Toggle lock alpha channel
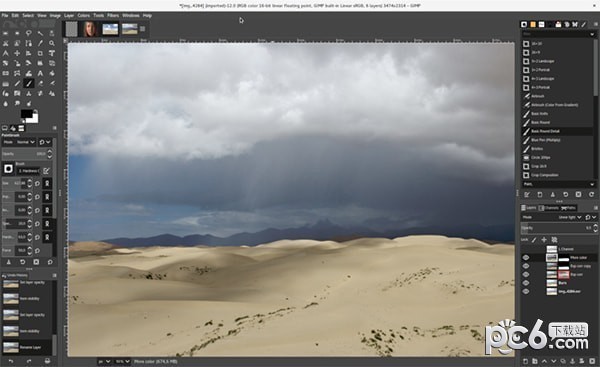The width and height of the screenshot is (600, 367). click(x=554, y=240)
